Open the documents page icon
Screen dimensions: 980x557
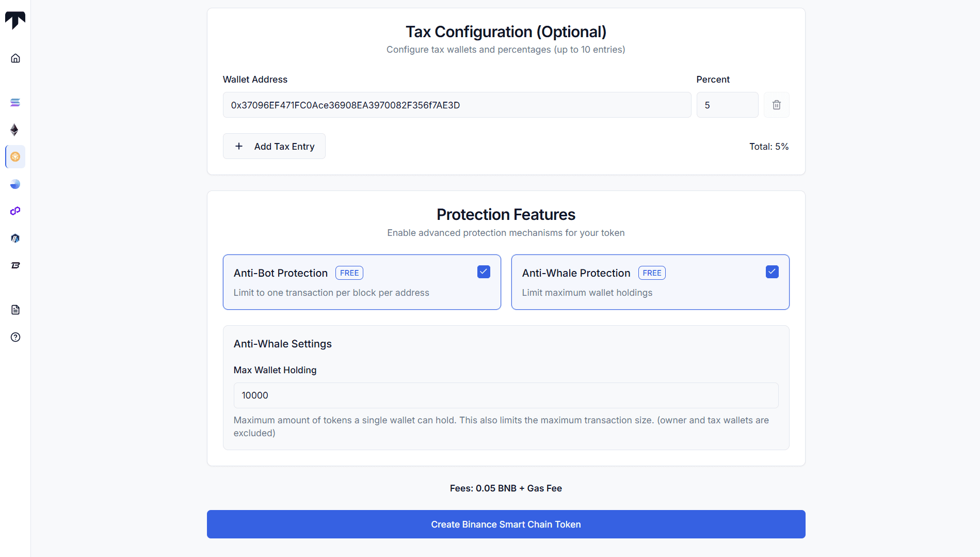15,310
